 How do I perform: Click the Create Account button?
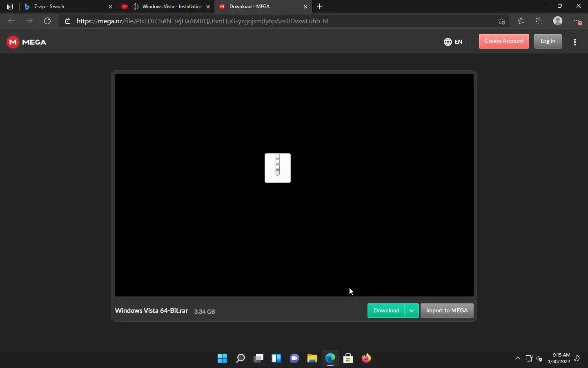click(x=504, y=41)
